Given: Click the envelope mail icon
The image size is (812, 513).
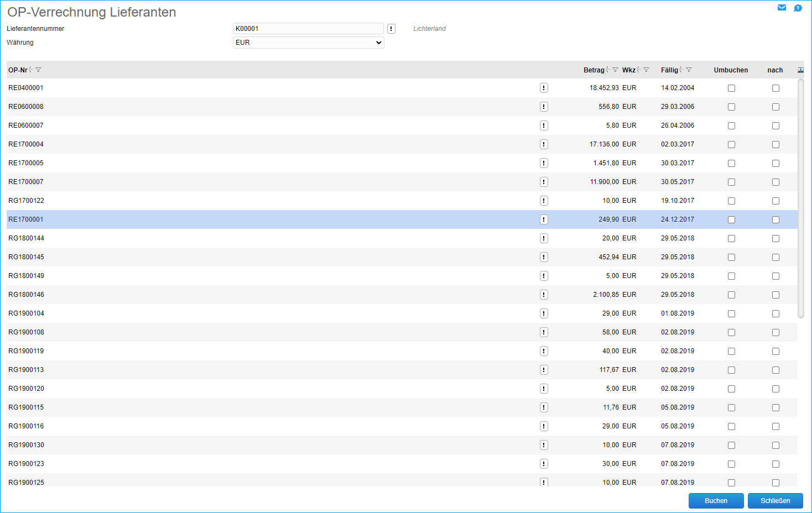Looking at the screenshot, I should coord(782,8).
